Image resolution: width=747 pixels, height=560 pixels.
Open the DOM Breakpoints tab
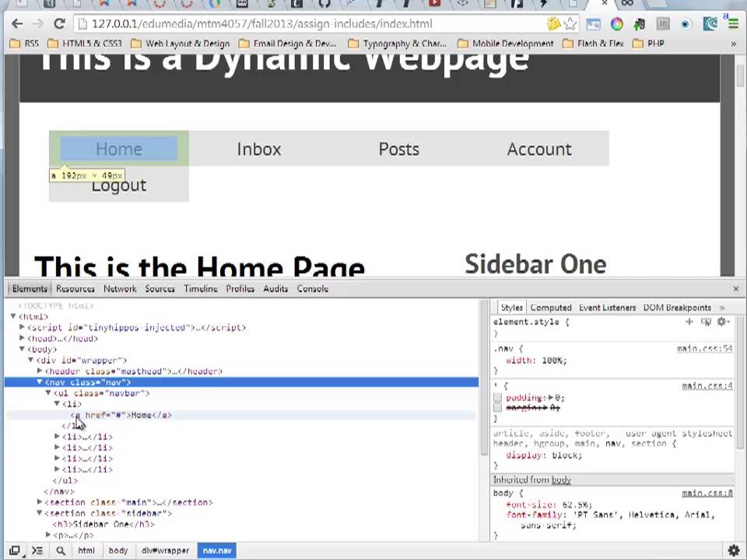click(x=677, y=308)
